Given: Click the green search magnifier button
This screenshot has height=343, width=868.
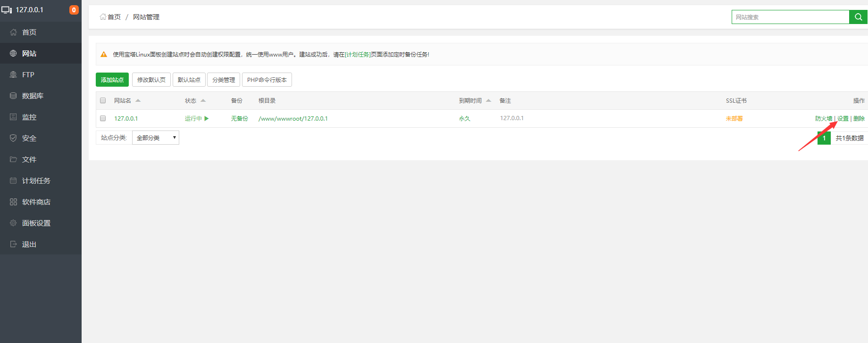Looking at the screenshot, I should tap(858, 17).
